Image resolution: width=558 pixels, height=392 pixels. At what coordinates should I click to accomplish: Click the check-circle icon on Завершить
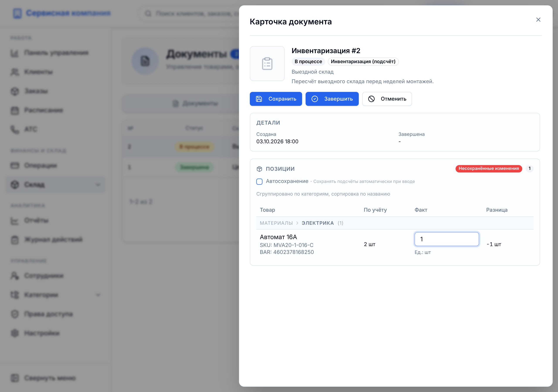(x=315, y=99)
